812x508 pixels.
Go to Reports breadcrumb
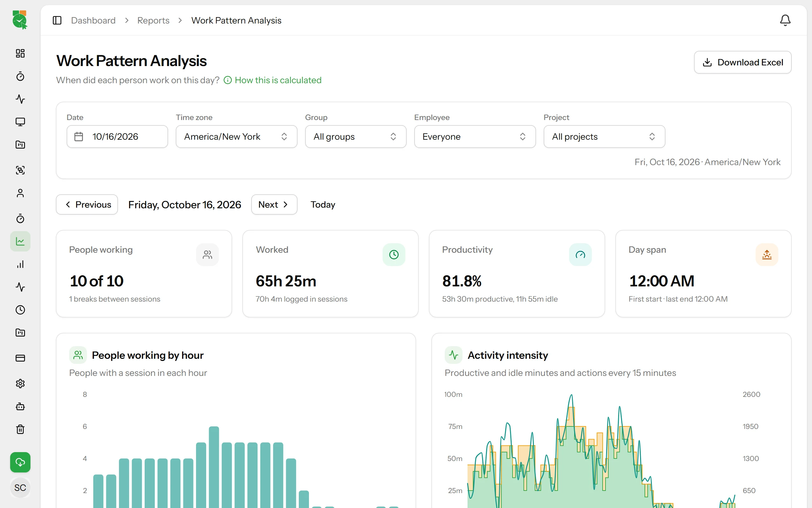click(x=153, y=21)
